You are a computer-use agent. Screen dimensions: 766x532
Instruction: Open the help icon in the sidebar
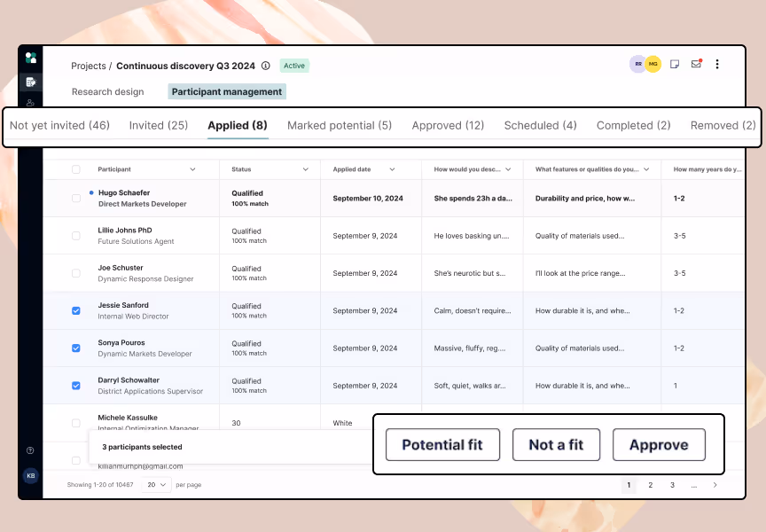point(30,450)
